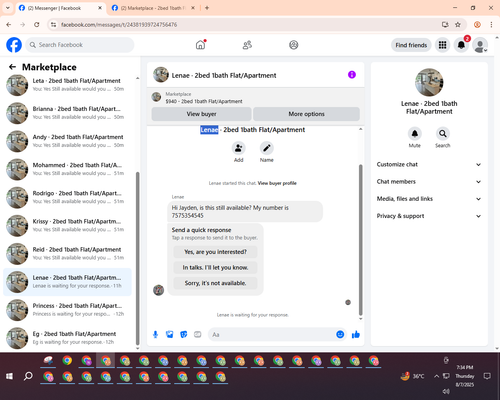Viewport: 500px width, 400px height.
Task: Open Krissy conversation in list
Action: pos(67,225)
